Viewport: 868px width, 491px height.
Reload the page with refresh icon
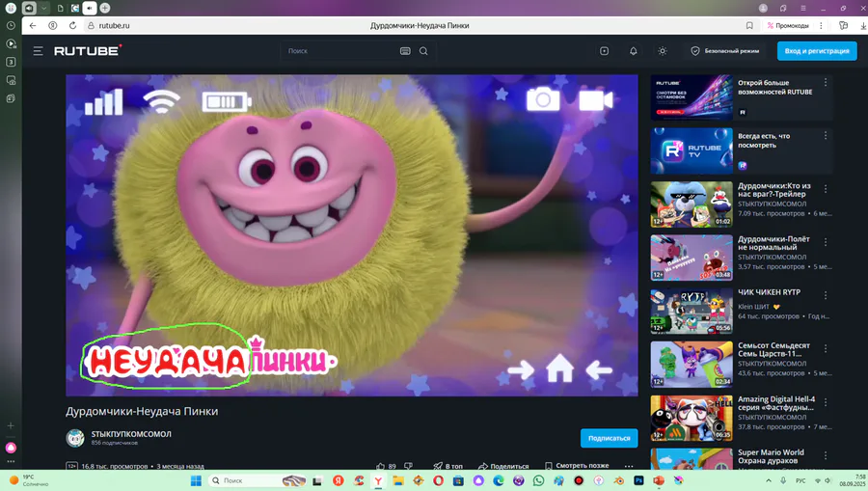tap(72, 25)
